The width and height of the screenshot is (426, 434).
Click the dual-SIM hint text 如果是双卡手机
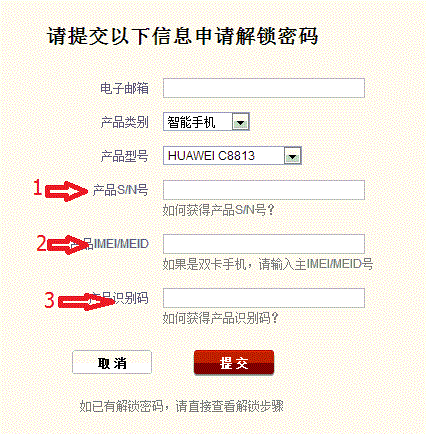[x=204, y=264]
